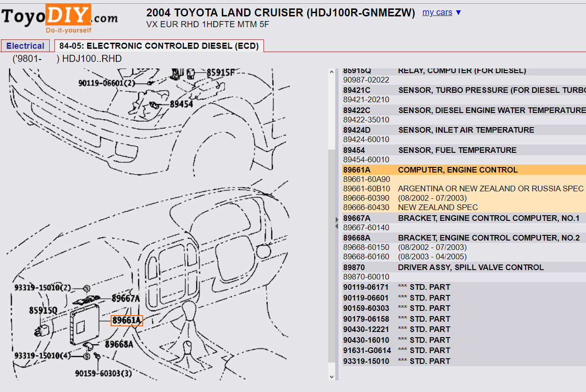This screenshot has width=586, height=392.
Task: Click the 89454 label in diagram
Action: [x=181, y=104]
